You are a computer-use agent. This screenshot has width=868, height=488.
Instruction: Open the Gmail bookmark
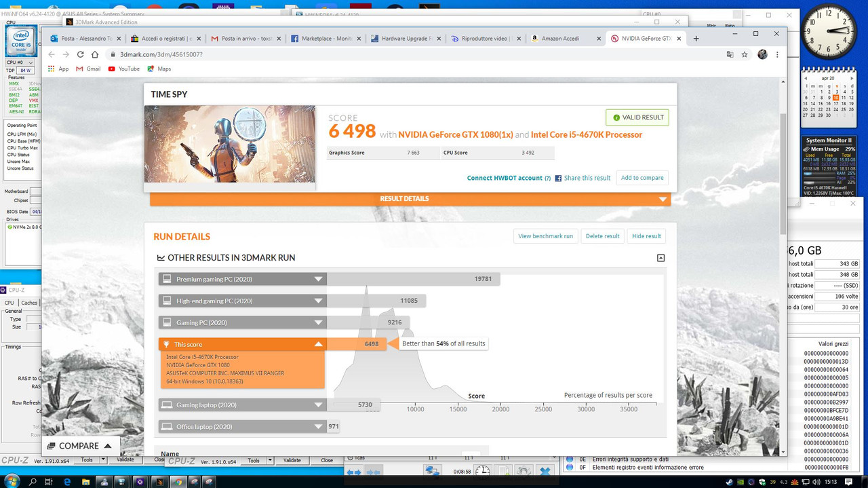click(x=88, y=69)
